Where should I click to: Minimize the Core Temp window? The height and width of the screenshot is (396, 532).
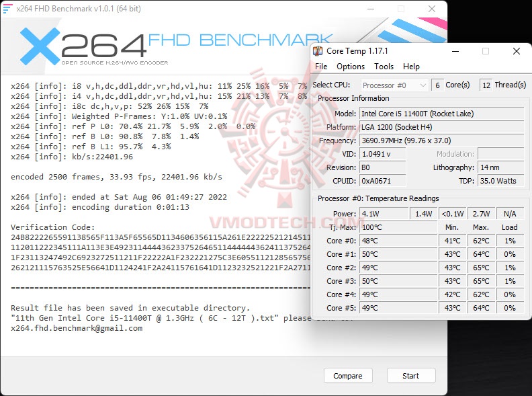455,51
